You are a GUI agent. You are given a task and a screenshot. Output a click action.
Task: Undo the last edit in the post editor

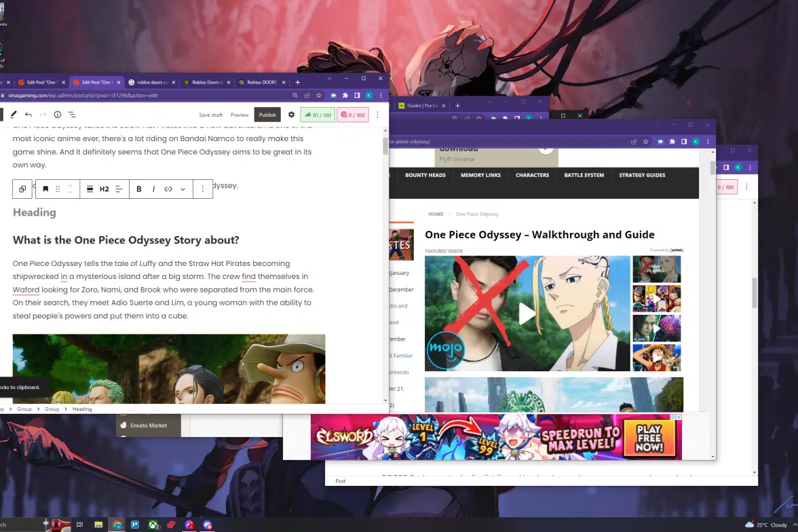point(28,115)
